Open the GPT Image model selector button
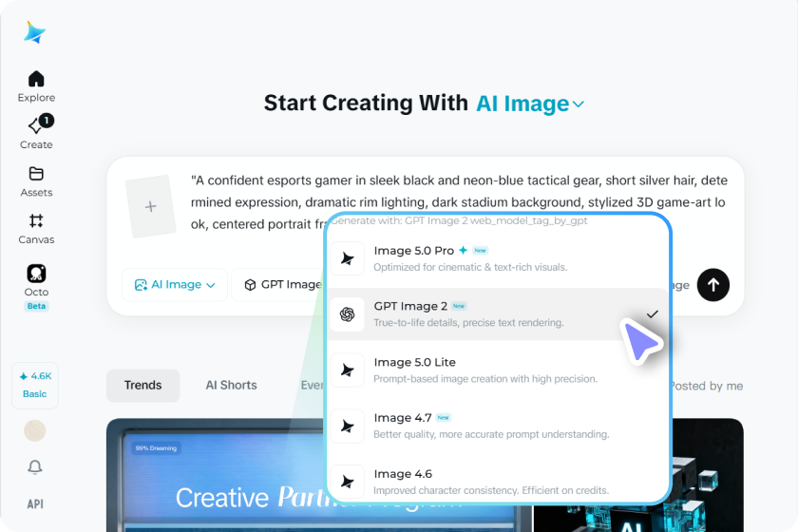Screen dimensions: 798x532 (279, 285)
